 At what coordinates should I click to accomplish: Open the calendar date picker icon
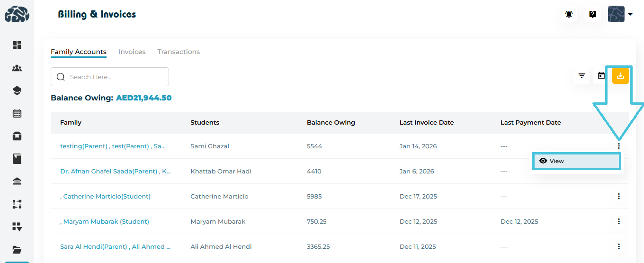601,76
